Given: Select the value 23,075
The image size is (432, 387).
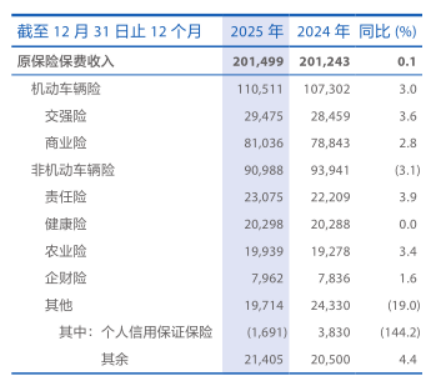Looking at the screenshot, I should (x=263, y=197).
